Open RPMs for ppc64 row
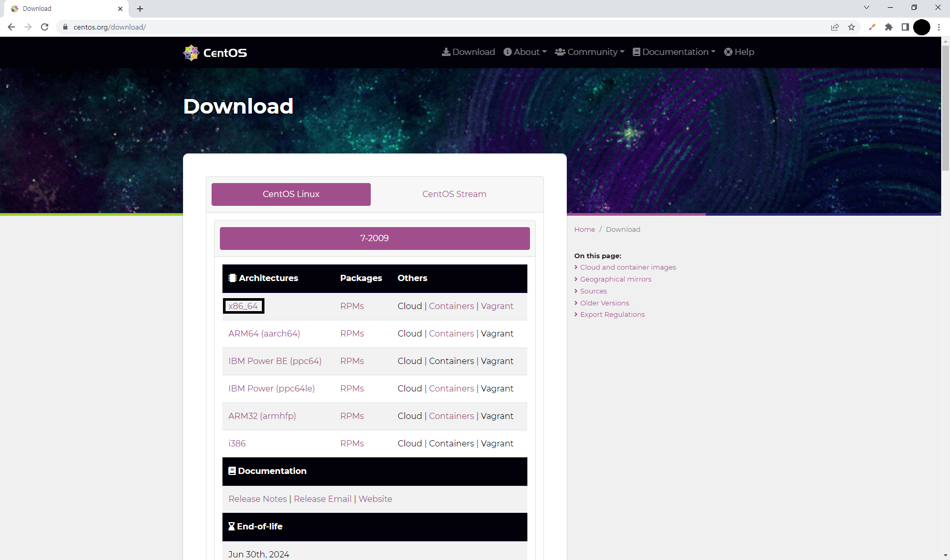 point(352,361)
